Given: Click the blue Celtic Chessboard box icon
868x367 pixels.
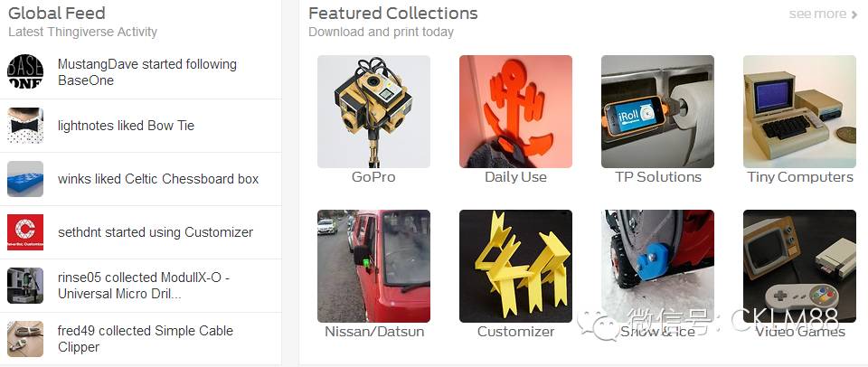Looking at the screenshot, I should [x=25, y=179].
